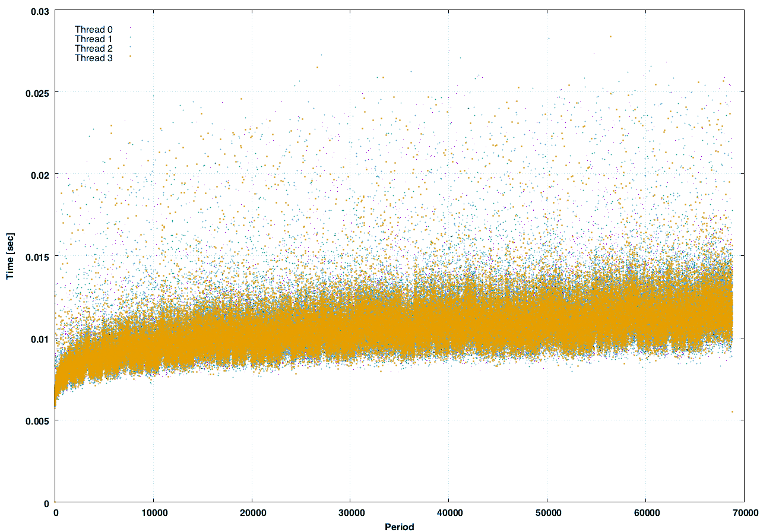Click the 0.025 y-axis tick label
Image resolution: width=760 pixels, height=532 pixels.
37,93
